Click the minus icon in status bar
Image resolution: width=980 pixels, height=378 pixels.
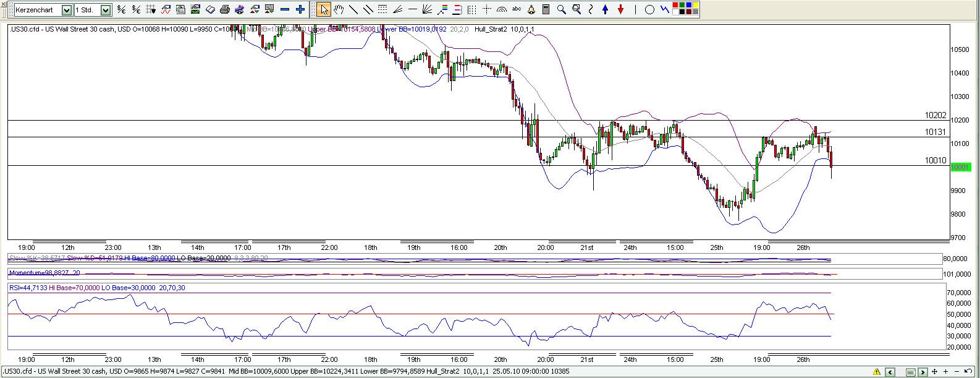click(x=957, y=372)
